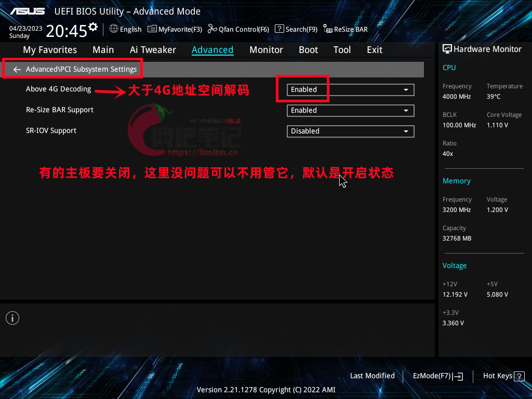This screenshot has width=532, height=399.
Task: Click the info circle icon
Action: click(12, 318)
